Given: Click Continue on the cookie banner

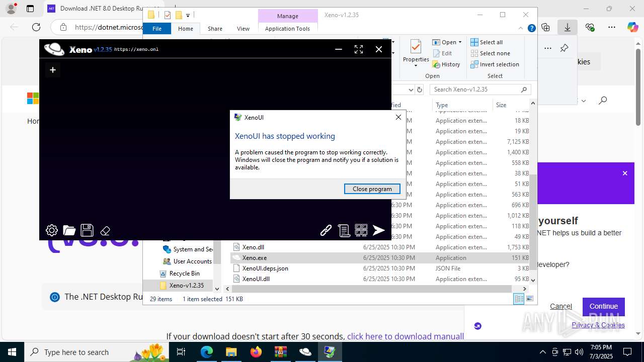Looking at the screenshot, I should (x=604, y=306).
